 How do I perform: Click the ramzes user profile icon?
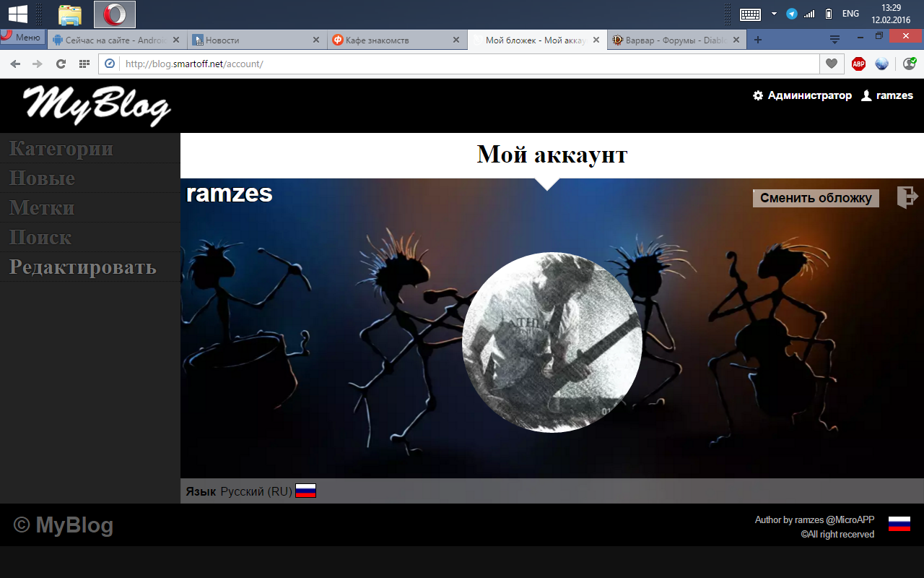coord(867,95)
